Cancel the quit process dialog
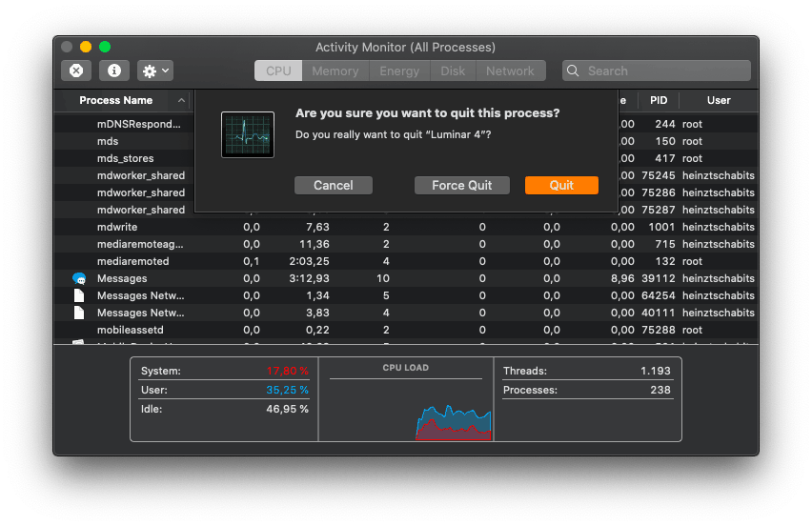 pos(333,186)
